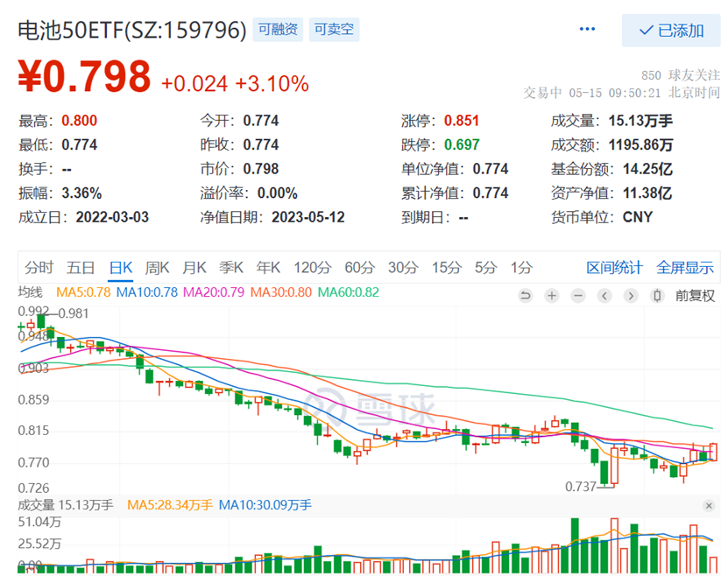Click the 可卖空 tag
This screenshot has height=576, width=728.
pos(334,30)
